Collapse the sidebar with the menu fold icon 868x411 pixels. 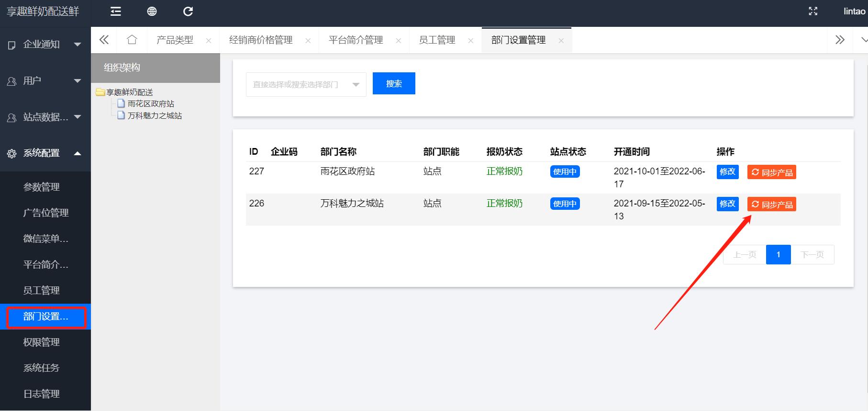pos(116,11)
